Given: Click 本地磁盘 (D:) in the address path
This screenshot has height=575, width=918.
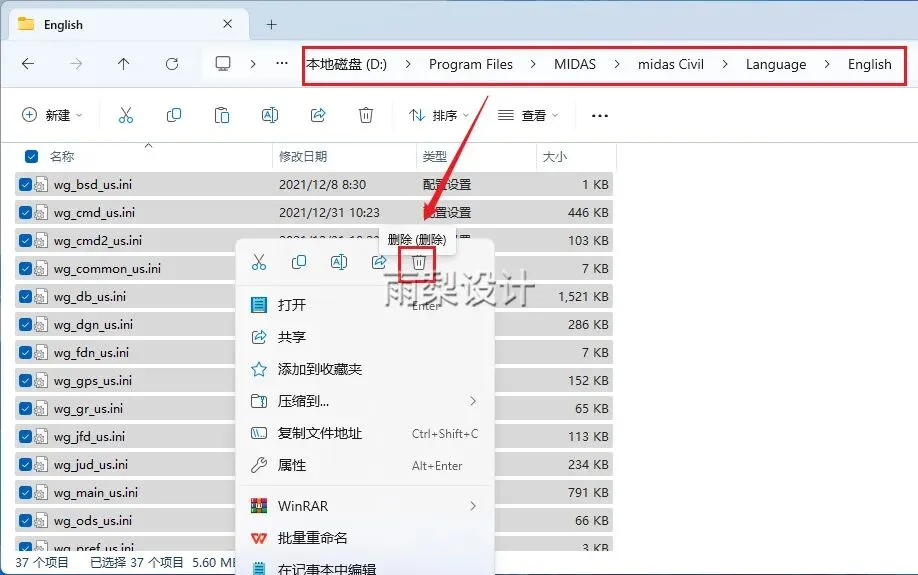Looking at the screenshot, I should (x=347, y=64).
